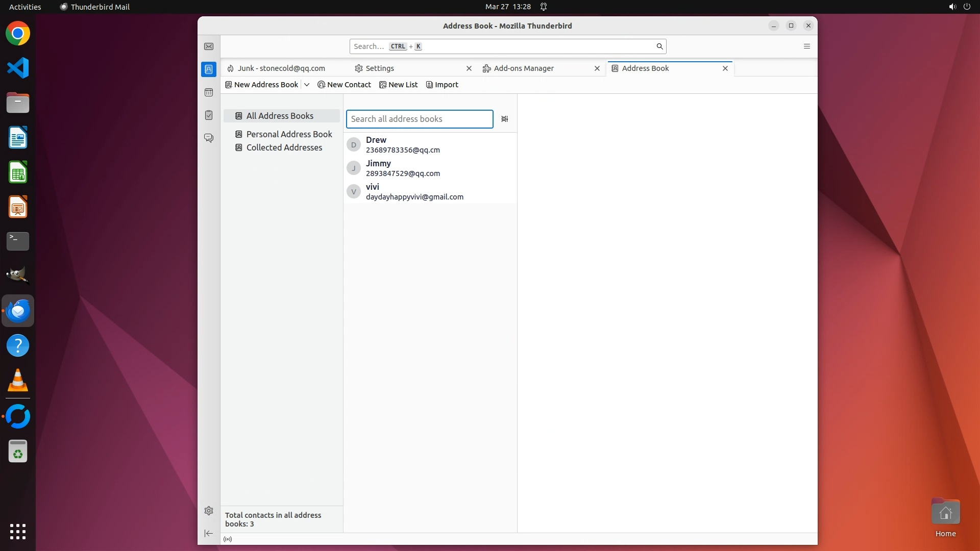The width and height of the screenshot is (980, 551).
Task: Focus the Search all address books field
Action: tap(419, 119)
